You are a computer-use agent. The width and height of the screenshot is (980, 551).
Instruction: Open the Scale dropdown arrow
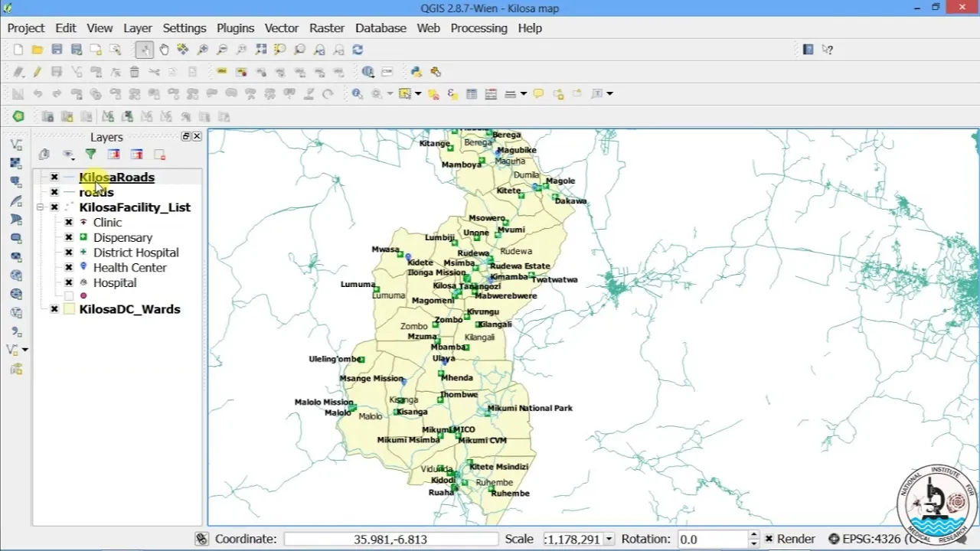609,539
